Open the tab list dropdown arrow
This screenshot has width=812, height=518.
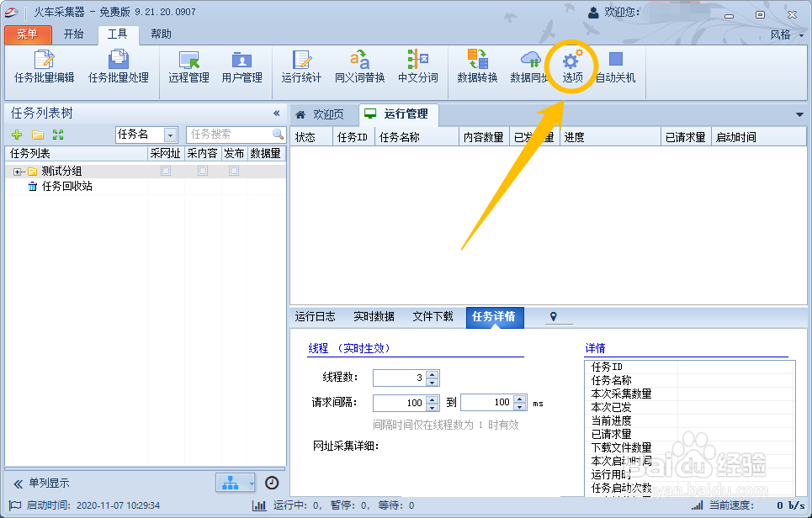click(x=799, y=114)
